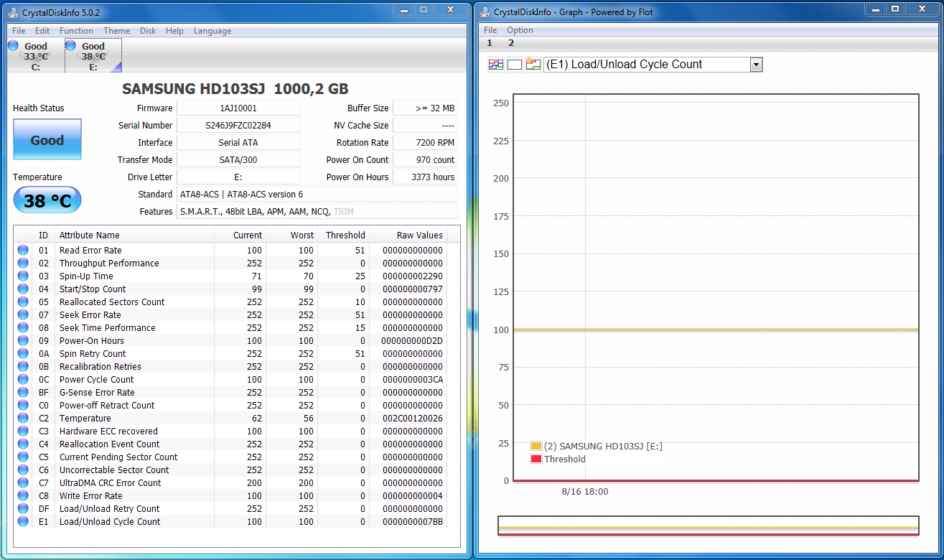944x560 pixels.
Task: Click status orb for Reallocation Event Count
Action: click(23, 444)
